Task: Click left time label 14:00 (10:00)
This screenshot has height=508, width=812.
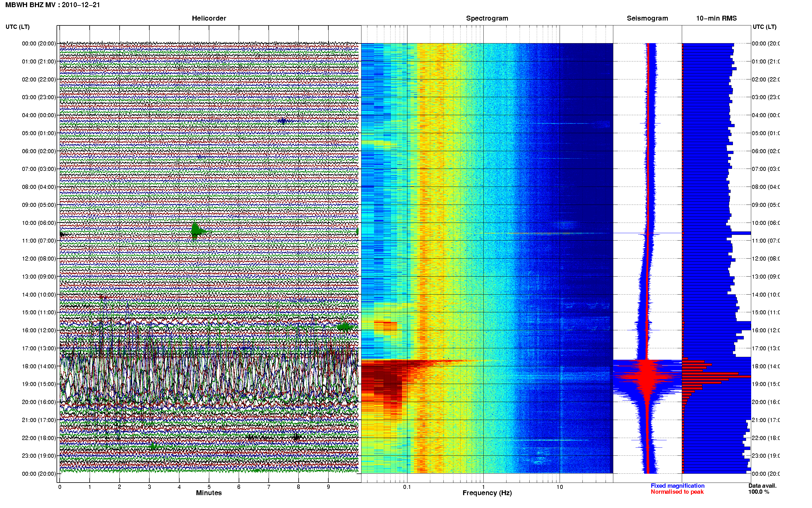Action: (x=39, y=295)
